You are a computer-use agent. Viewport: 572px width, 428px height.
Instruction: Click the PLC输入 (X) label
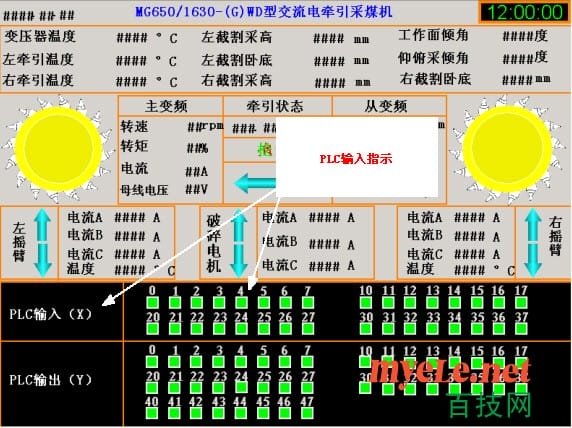[x=50, y=314]
